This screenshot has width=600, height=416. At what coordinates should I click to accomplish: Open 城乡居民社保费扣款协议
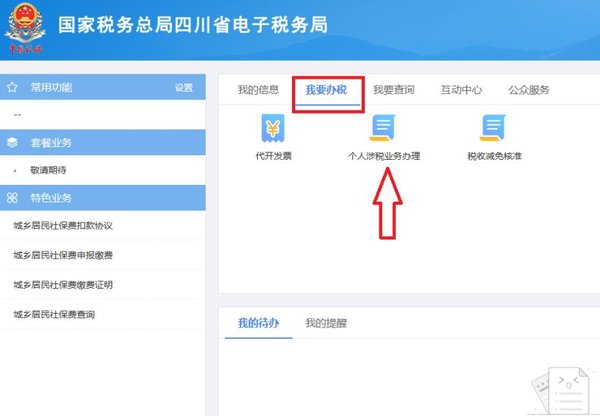pos(63,227)
